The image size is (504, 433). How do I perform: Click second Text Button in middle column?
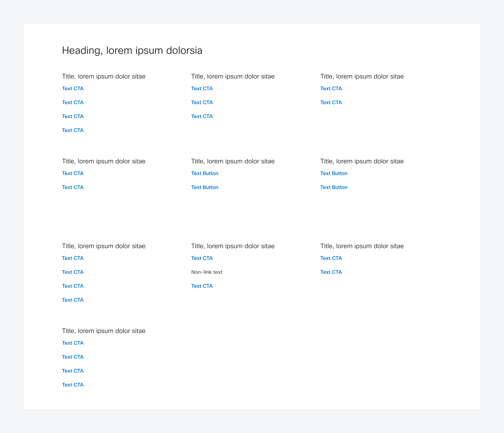click(205, 187)
